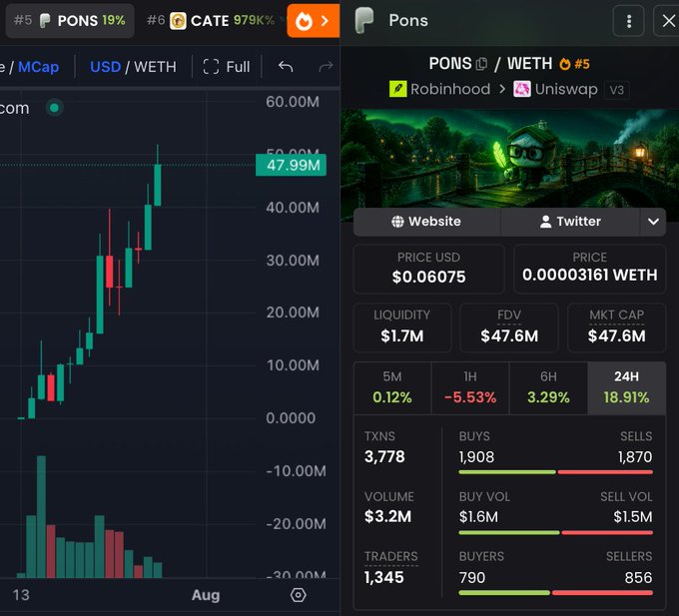Open the three-dot options menu
The width and height of the screenshot is (679, 616).
click(x=628, y=21)
